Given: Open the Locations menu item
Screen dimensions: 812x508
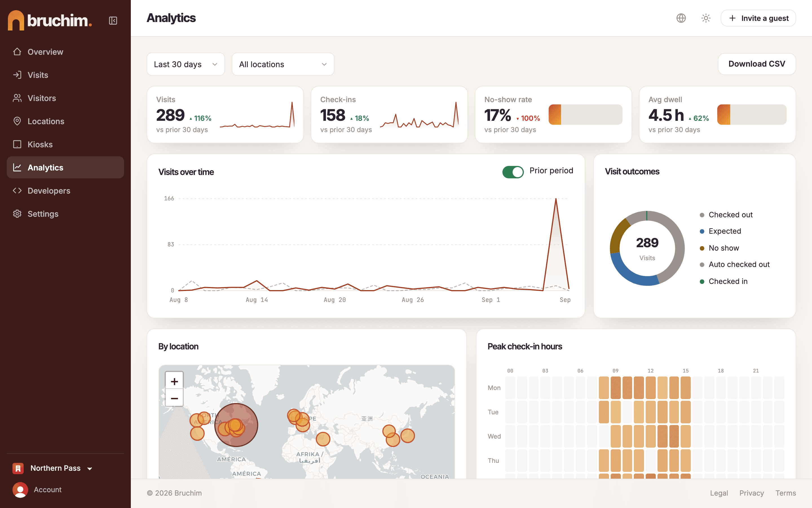Looking at the screenshot, I should [x=65, y=121].
